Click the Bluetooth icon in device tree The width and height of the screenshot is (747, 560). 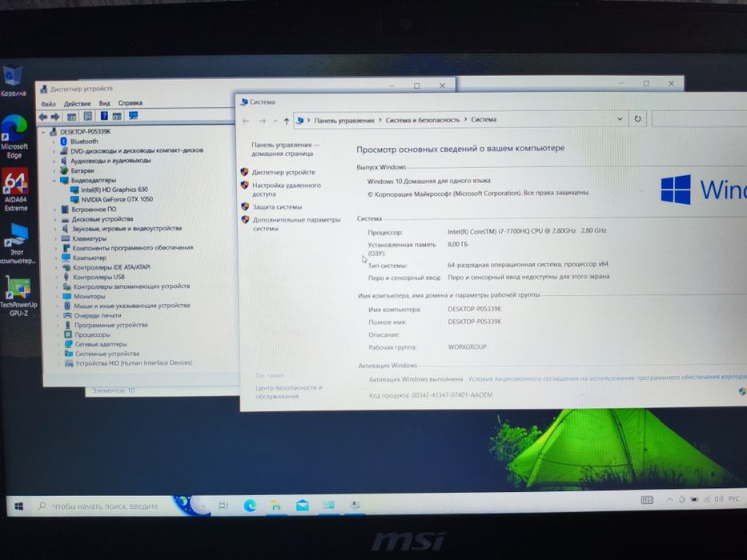click(x=63, y=142)
